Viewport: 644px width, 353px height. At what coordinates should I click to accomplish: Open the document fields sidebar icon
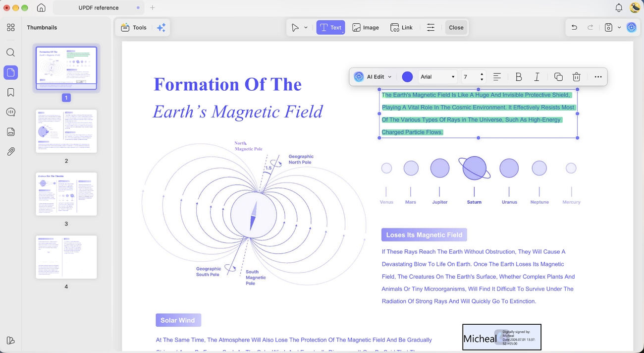pos(10,132)
